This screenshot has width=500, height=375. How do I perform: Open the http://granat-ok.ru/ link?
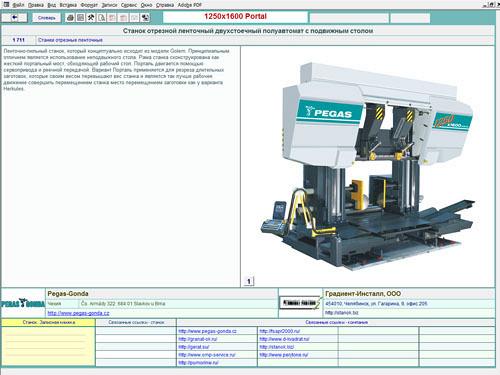[x=198, y=339]
